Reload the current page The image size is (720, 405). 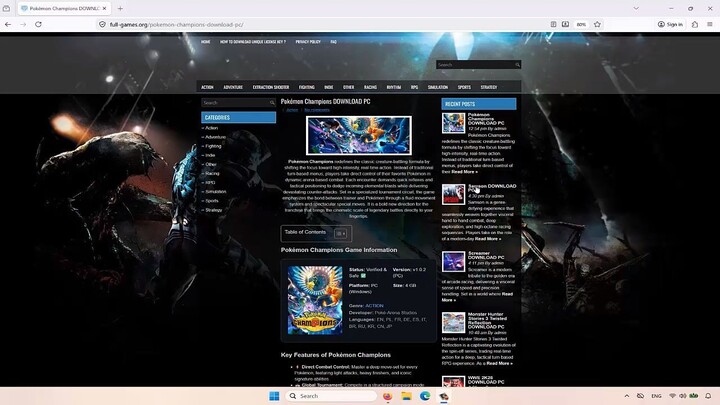pos(39,24)
